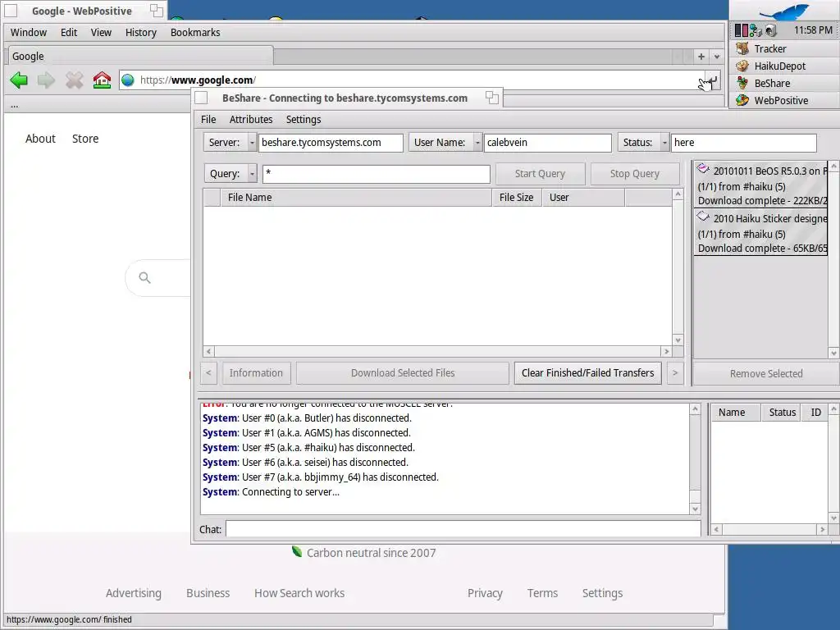
Task: Open the Status dropdown arrow
Action: coord(664,143)
